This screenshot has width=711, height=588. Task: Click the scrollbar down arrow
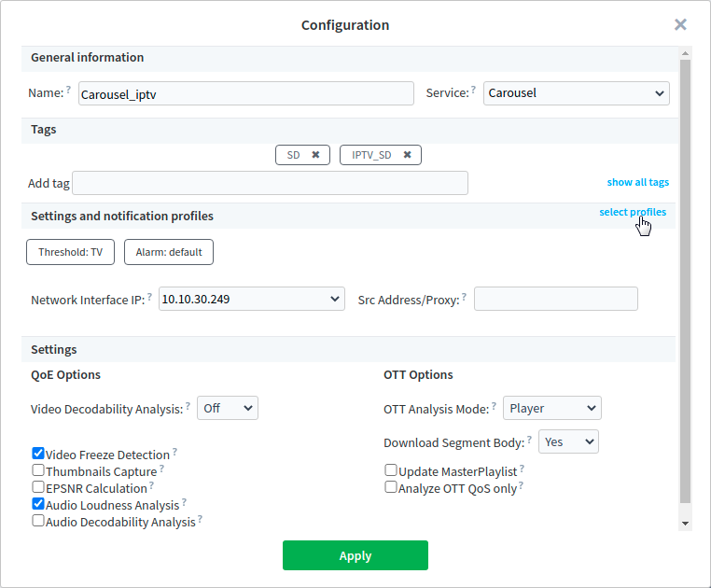point(685,523)
